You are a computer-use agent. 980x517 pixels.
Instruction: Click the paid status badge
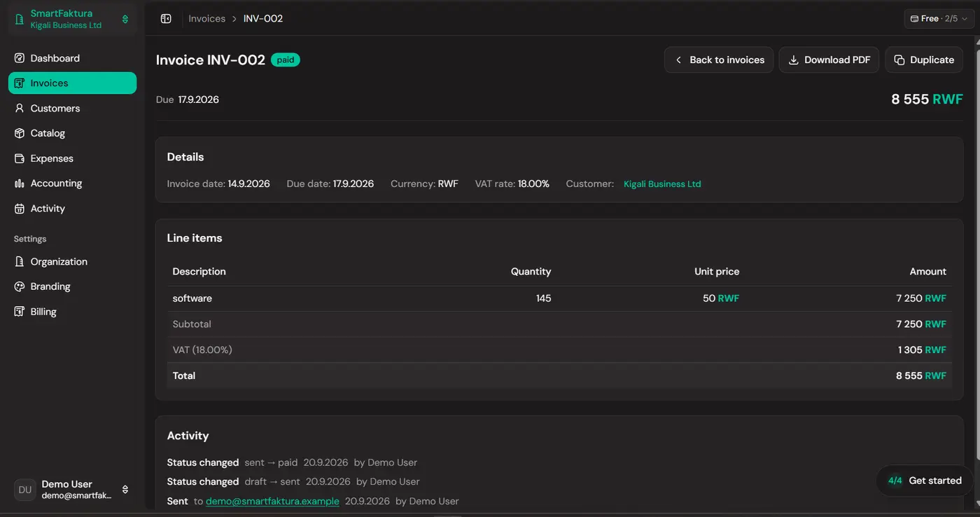[x=286, y=60]
